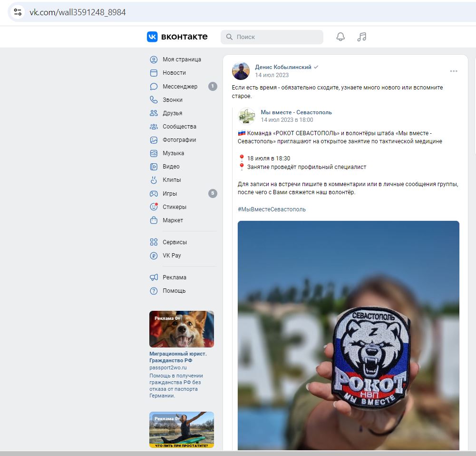Click the Звонки phone icon
This screenshot has width=476, height=456.
click(x=154, y=99)
